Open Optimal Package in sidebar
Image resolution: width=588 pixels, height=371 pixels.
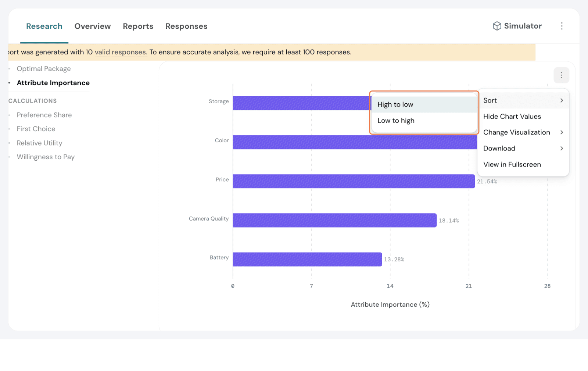[44, 69]
